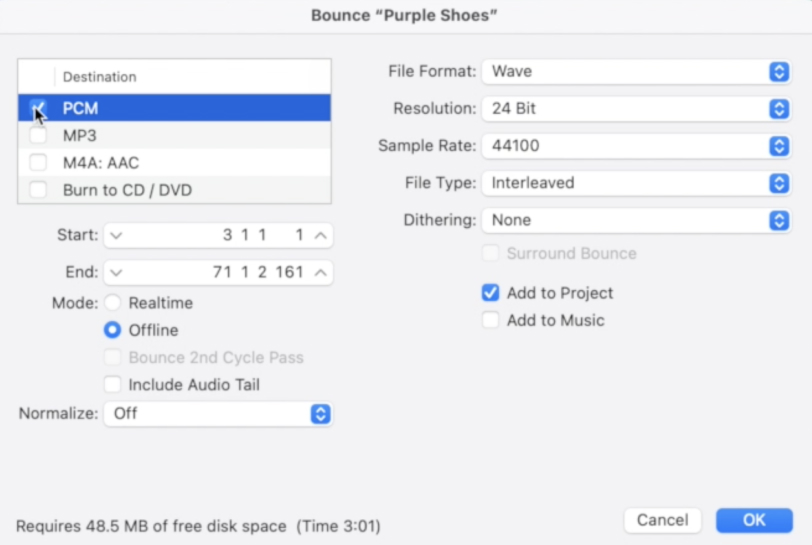
Task: Enable Add to Music checkbox
Action: coord(490,321)
